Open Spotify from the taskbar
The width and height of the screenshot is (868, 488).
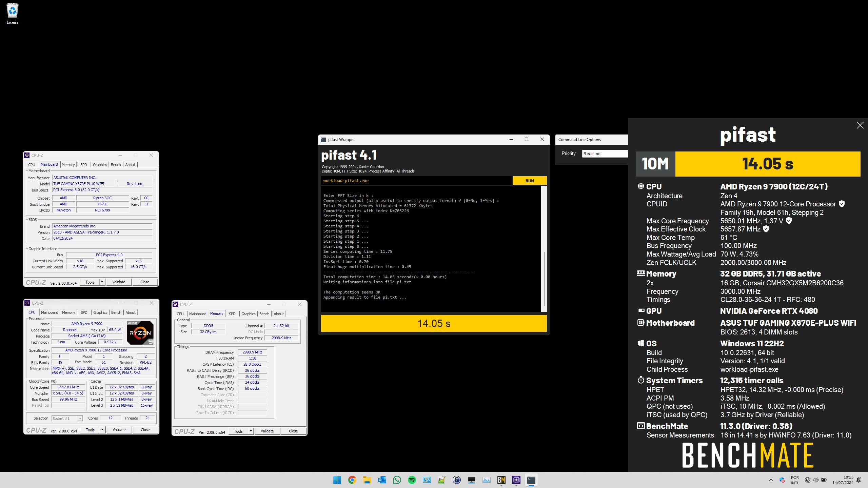(x=412, y=480)
